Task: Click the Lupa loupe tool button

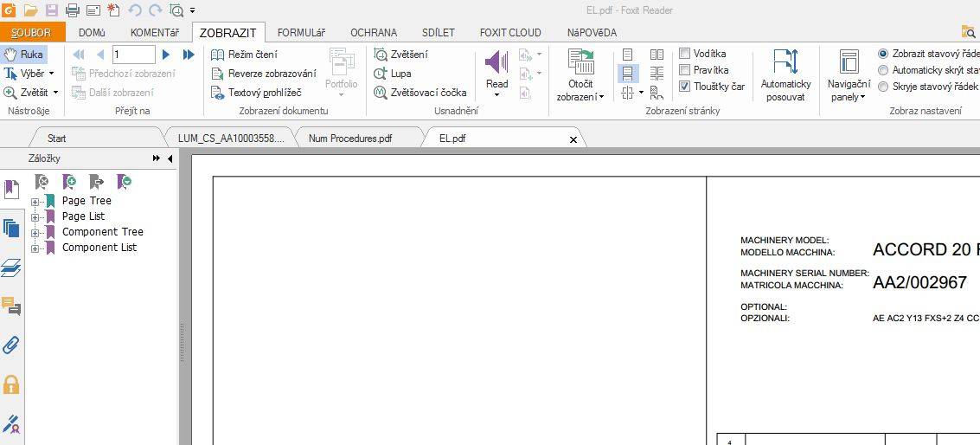Action: click(392, 74)
